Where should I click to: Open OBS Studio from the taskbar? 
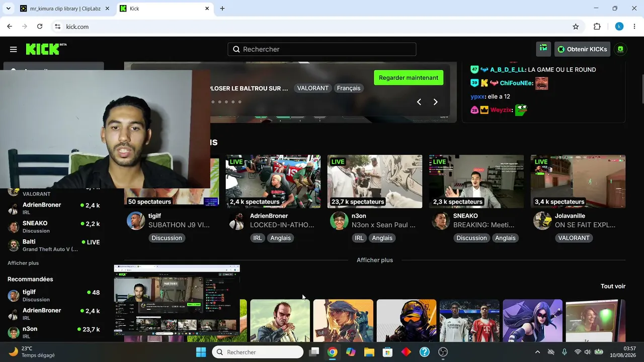[x=443, y=352]
